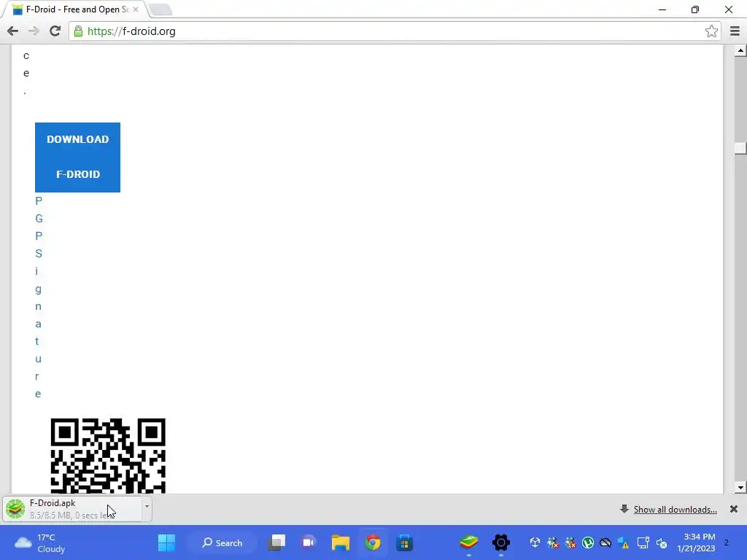
Task: Click the Download F-Droid button
Action: click(77, 157)
